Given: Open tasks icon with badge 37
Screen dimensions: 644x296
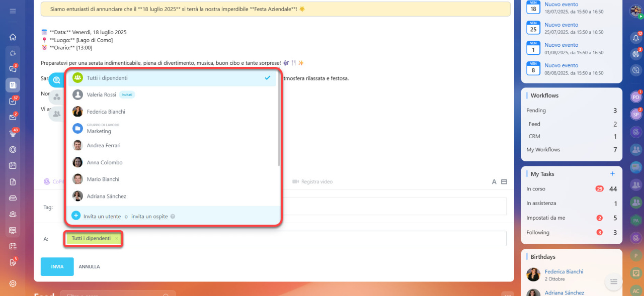Looking at the screenshot, I should (13, 101).
